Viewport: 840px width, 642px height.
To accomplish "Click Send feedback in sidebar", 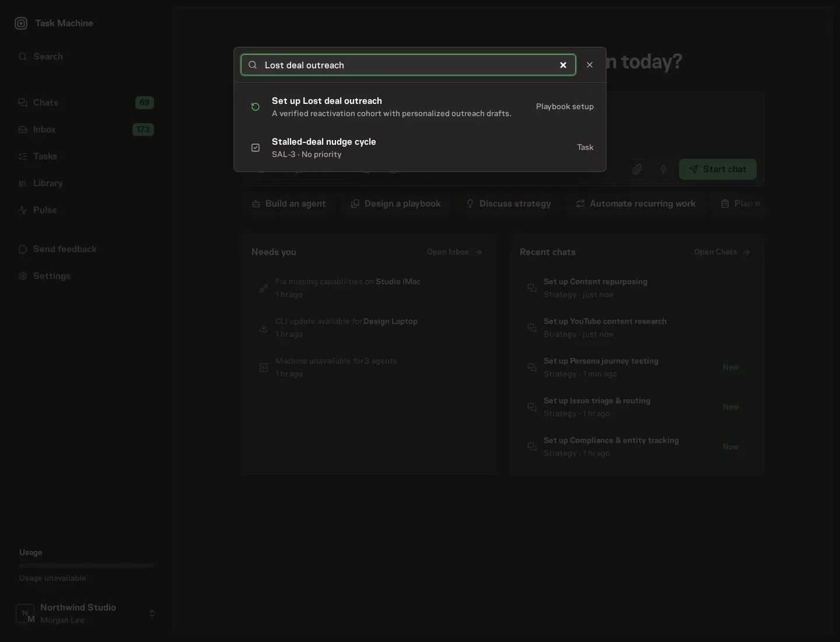I will point(86,249).
